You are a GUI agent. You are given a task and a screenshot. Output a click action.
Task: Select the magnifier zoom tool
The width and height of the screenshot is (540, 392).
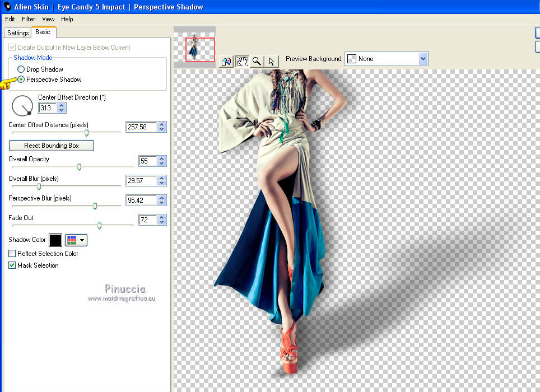[x=257, y=61]
